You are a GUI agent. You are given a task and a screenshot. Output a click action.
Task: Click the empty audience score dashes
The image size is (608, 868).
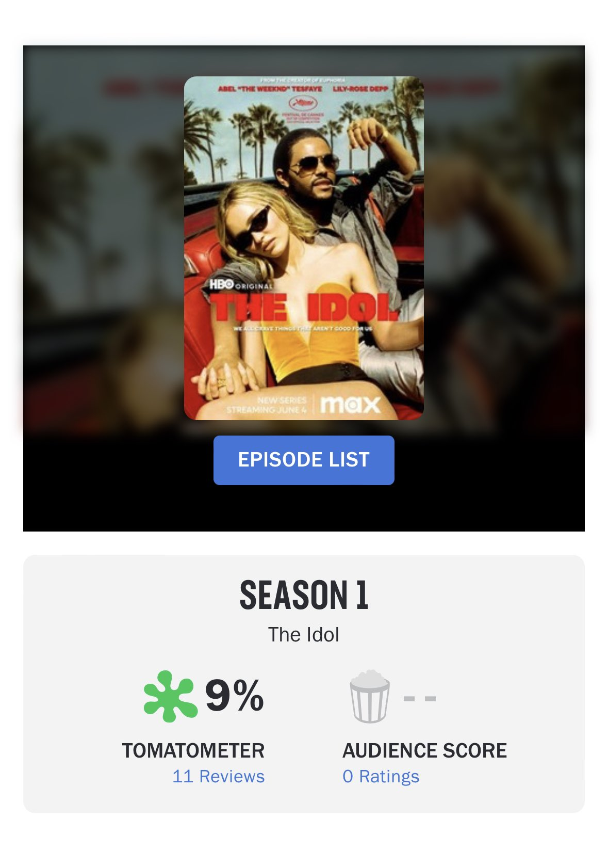(x=420, y=698)
